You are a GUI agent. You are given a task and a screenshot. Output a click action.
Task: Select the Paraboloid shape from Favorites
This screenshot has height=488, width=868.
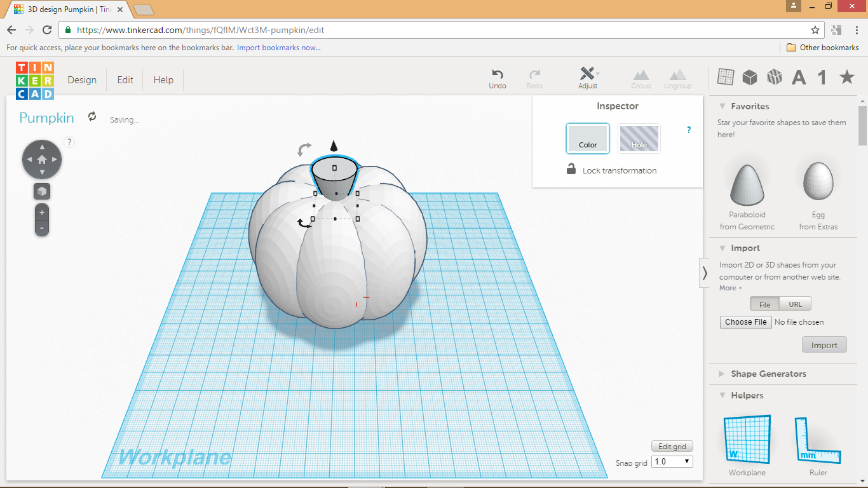(746, 184)
